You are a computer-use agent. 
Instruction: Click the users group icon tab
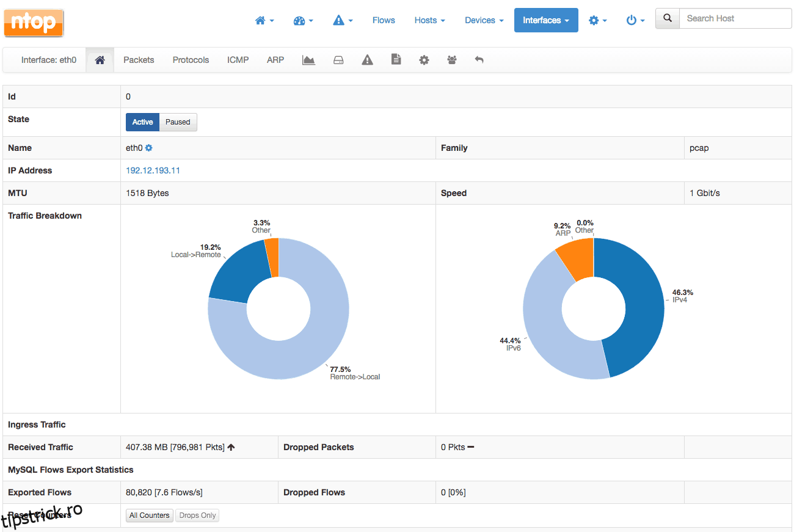(452, 60)
